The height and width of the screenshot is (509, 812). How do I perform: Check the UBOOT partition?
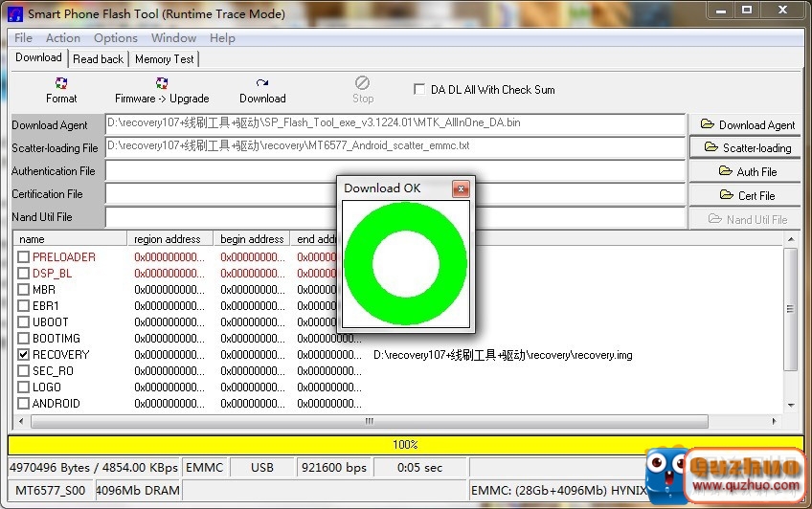point(23,321)
